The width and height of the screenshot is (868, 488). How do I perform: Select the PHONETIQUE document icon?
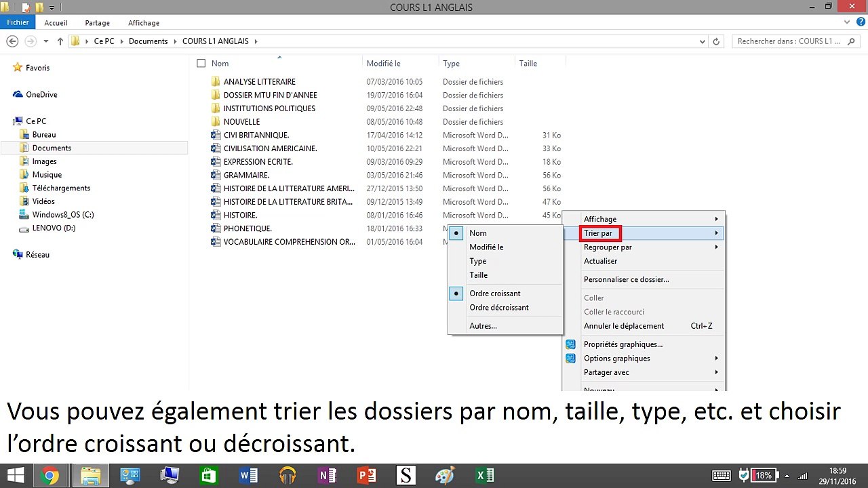tap(216, 228)
